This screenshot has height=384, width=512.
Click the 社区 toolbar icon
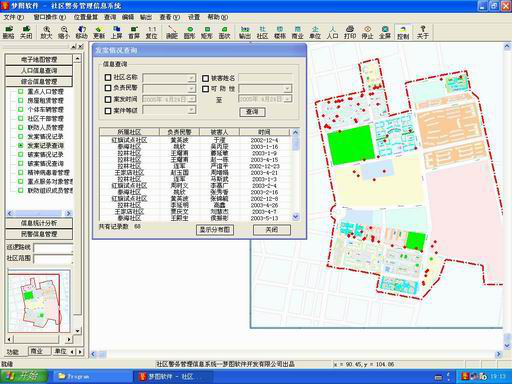262,32
